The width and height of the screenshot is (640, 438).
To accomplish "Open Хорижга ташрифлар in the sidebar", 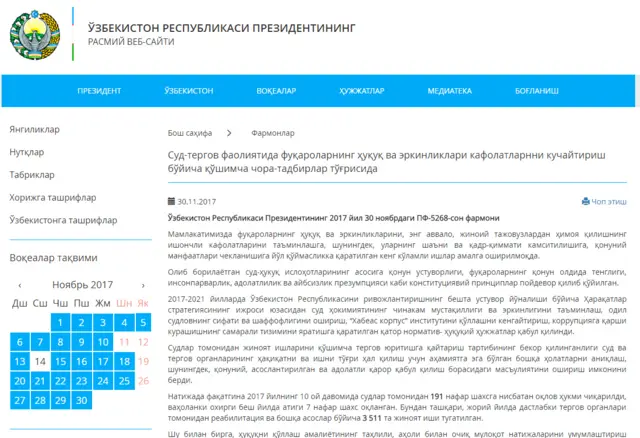I will pyautogui.click(x=53, y=198).
